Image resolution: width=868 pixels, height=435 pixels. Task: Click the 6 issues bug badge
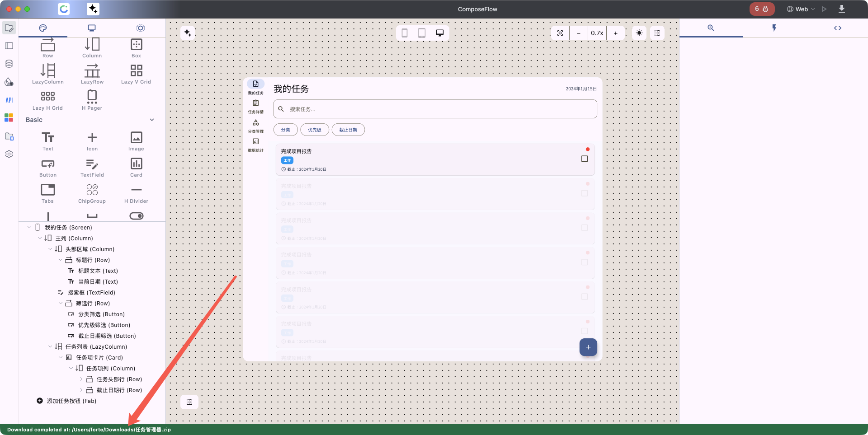pos(761,9)
